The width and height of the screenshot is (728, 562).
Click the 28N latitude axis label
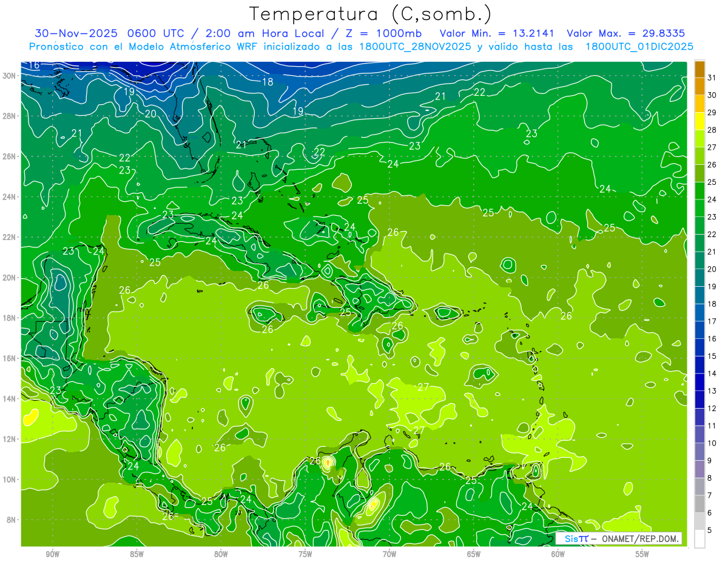[x=10, y=116]
